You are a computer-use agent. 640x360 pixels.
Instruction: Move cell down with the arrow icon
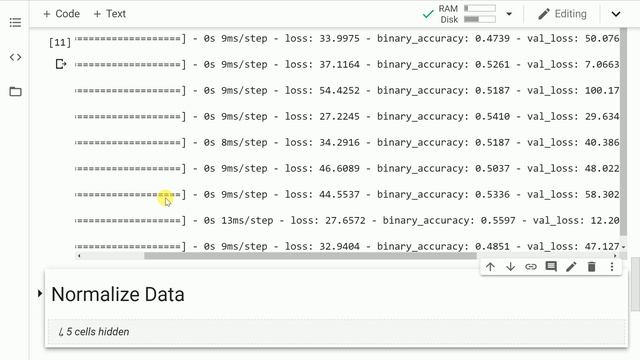point(510,267)
